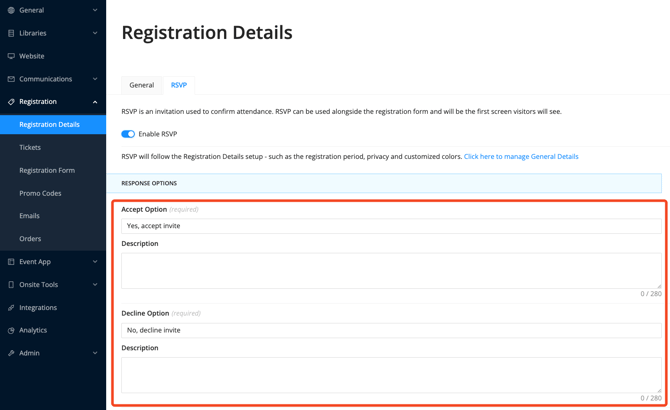The image size is (670, 410).
Task: Click the Onsite Tools device icon
Action: 11,284
